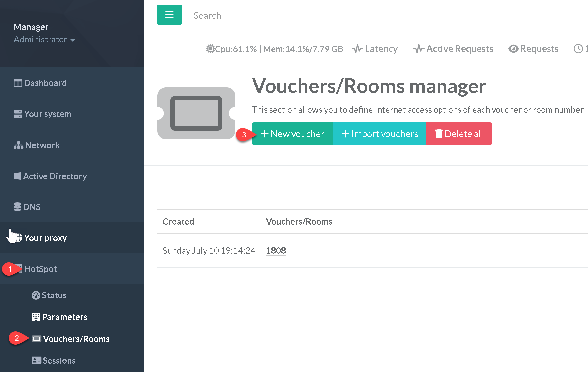The height and width of the screenshot is (372, 588).
Task: Select Vouchers/Rooms in the sidebar
Action: [76, 339]
